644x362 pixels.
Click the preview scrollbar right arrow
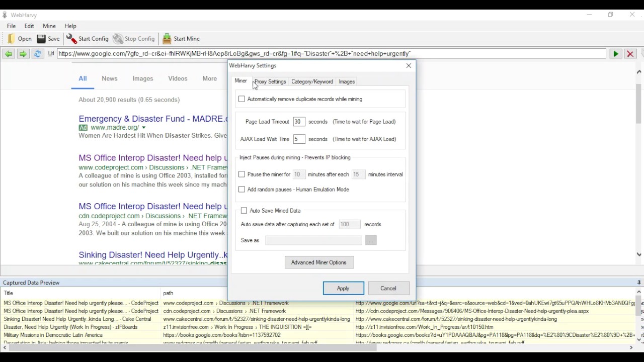click(631, 347)
